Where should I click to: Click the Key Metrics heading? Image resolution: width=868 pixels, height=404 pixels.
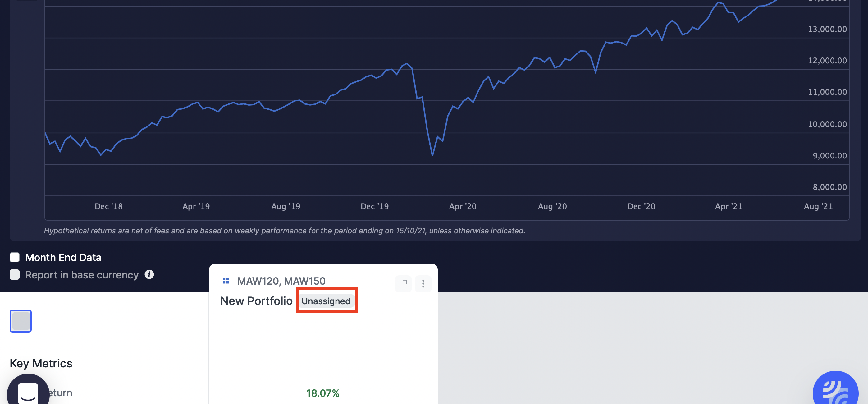(x=41, y=363)
